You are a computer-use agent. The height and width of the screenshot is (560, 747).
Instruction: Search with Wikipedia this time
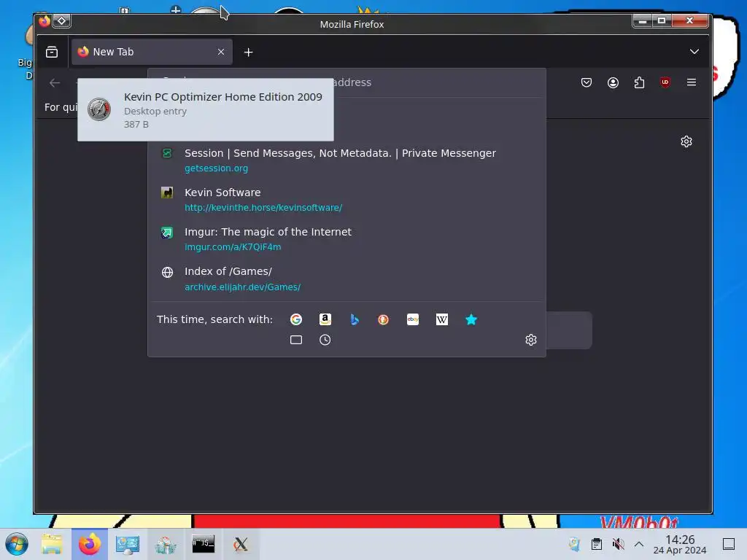[442, 319]
